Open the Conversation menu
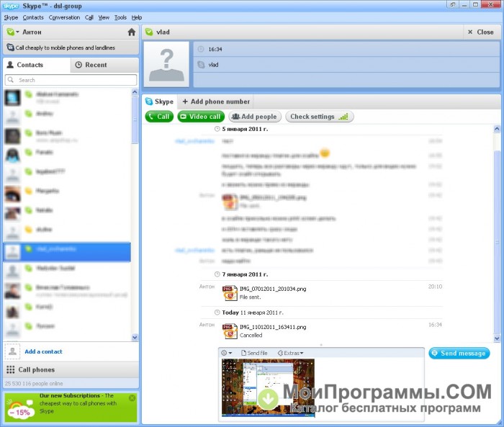 point(64,17)
